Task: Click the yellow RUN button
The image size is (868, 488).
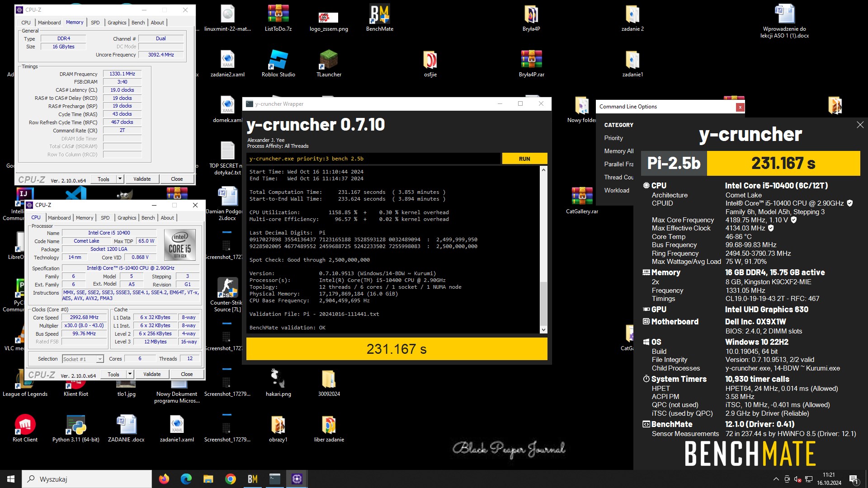Action: click(x=524, y=159)
